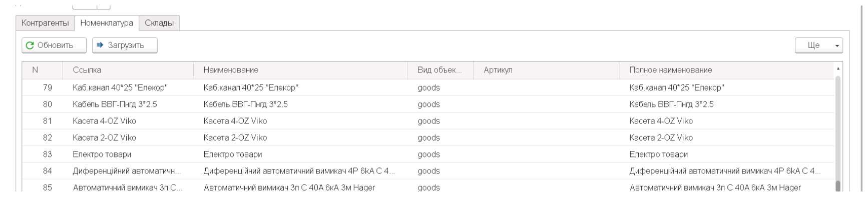
Task: Select row 83 Електро товари
Action: pyautogui.click(x=428, y=154)
